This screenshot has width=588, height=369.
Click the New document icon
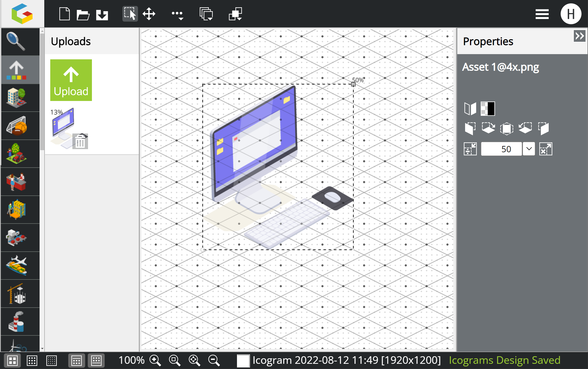(x=64, y=14)
